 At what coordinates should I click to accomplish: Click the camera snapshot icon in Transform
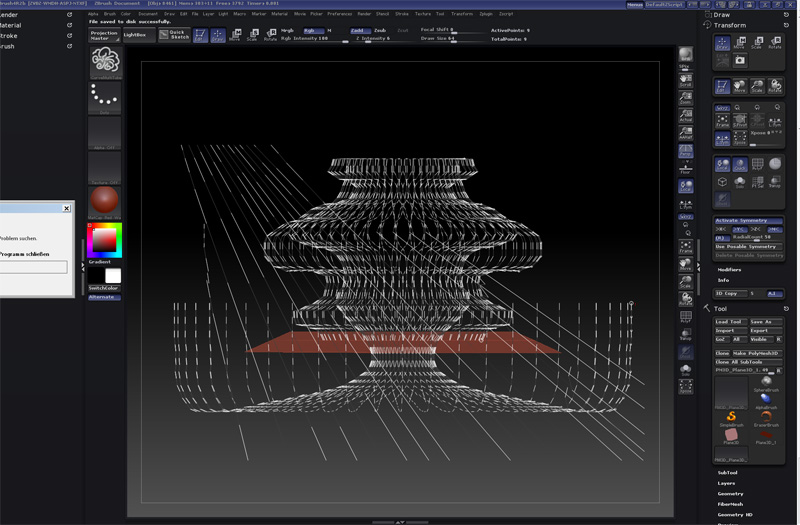pyautogui.click(x=739, y=60)
